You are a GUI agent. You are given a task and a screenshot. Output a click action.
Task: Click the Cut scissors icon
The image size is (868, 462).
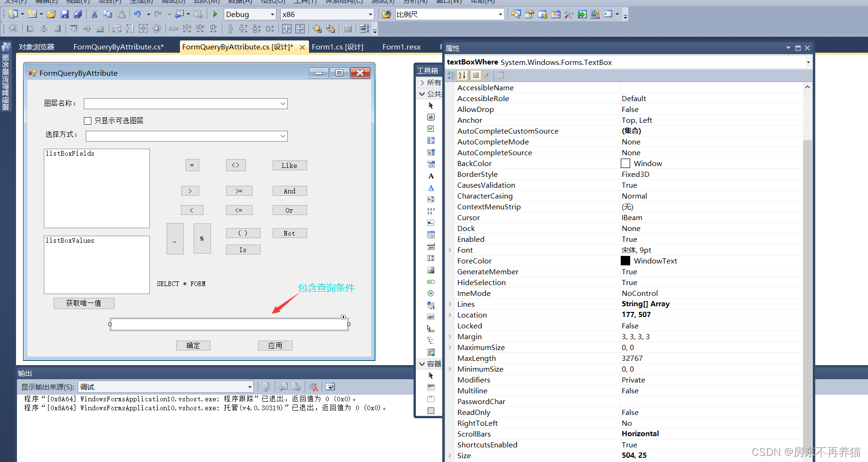point(94,14)
